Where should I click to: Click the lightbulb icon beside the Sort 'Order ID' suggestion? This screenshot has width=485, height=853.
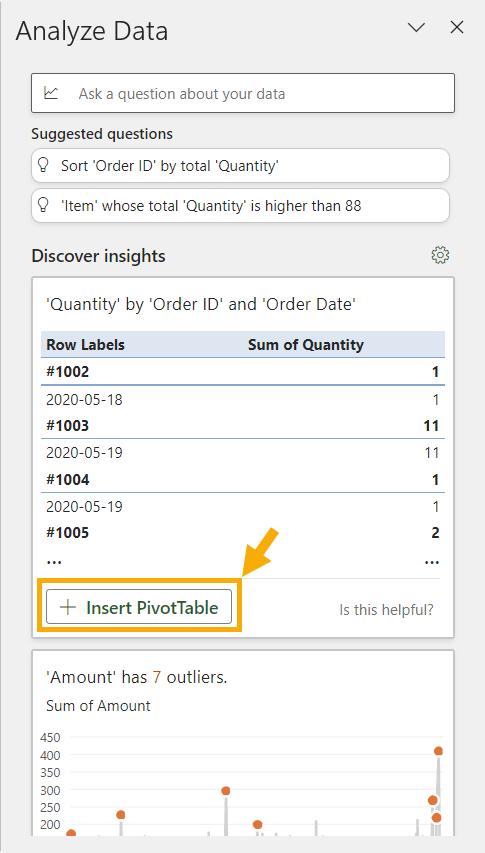point(42,165)
